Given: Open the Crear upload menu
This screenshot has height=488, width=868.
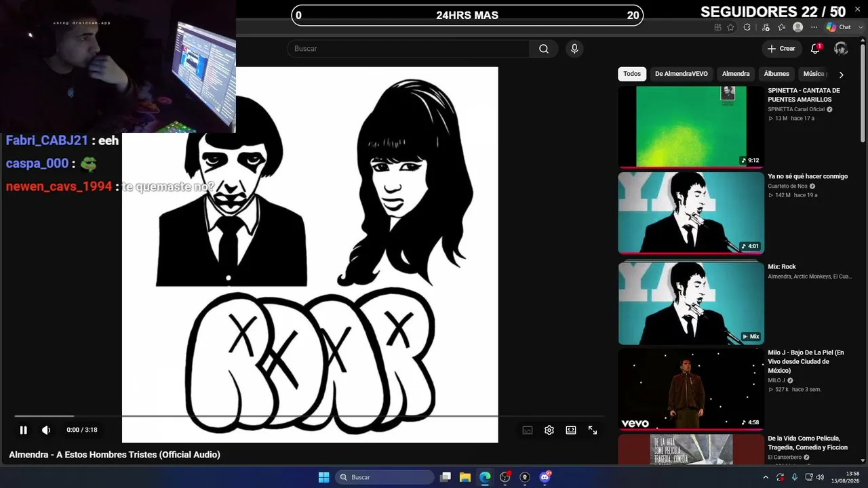Looking at the screenshot, I should point(781,49).
